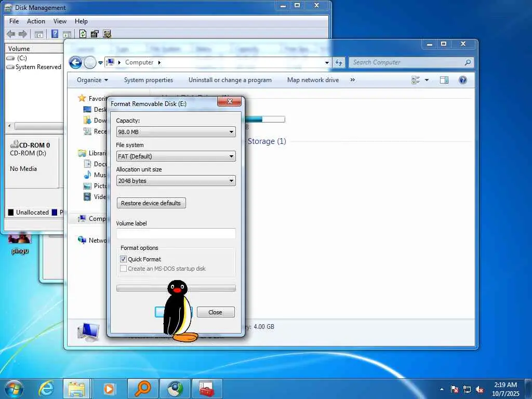Click the Close button in Format dialog

216,312
